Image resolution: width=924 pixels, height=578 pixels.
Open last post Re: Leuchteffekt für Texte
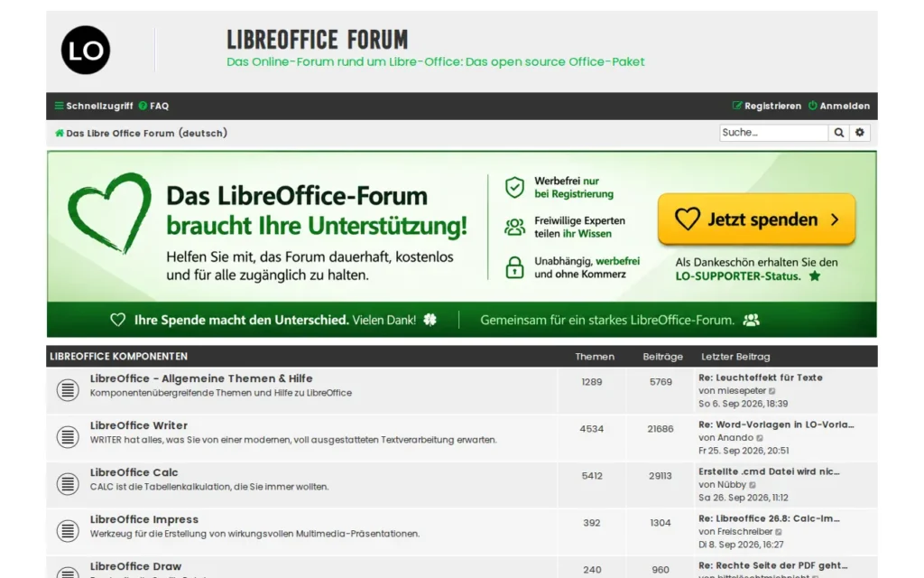click(x=761, y=378)
